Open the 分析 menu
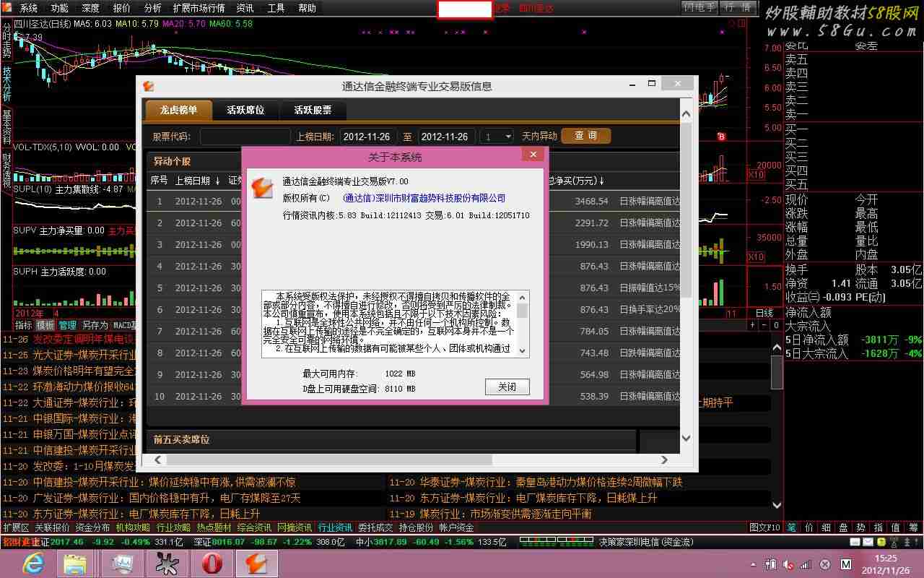 (152, 8)
